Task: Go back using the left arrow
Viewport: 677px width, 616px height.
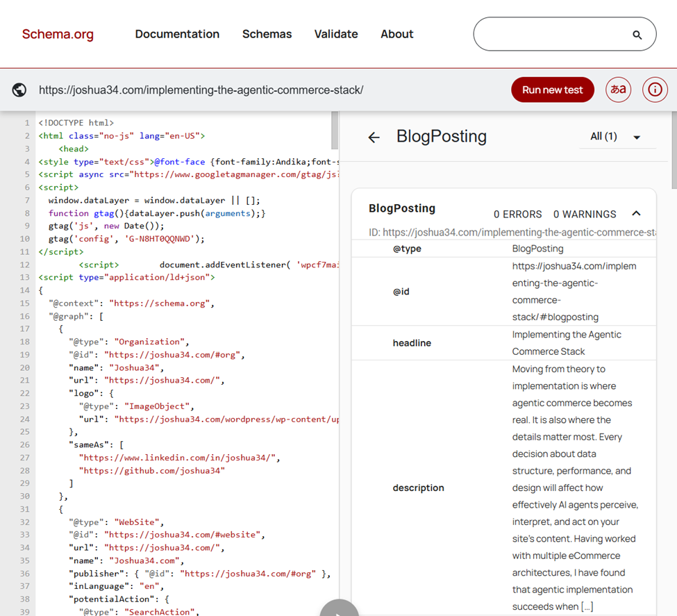Action: pyautogui.click(x=374, y=137)
